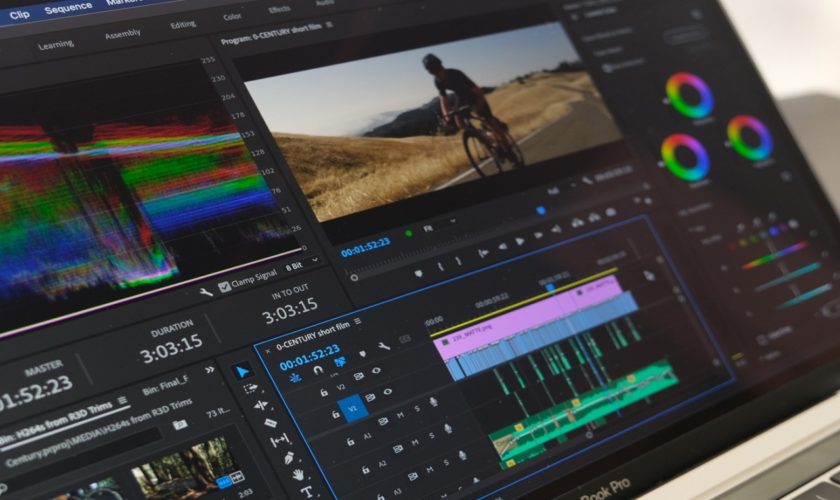Open 0-CENTURY short film sequence panel menu
Viewport: 840px width, 500px height.
pyautogui.click(x=357, y=322)
